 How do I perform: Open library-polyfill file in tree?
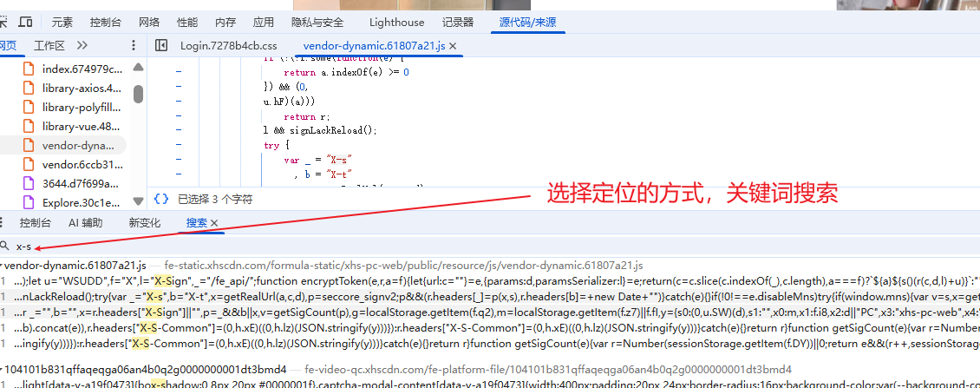[82, 107]
